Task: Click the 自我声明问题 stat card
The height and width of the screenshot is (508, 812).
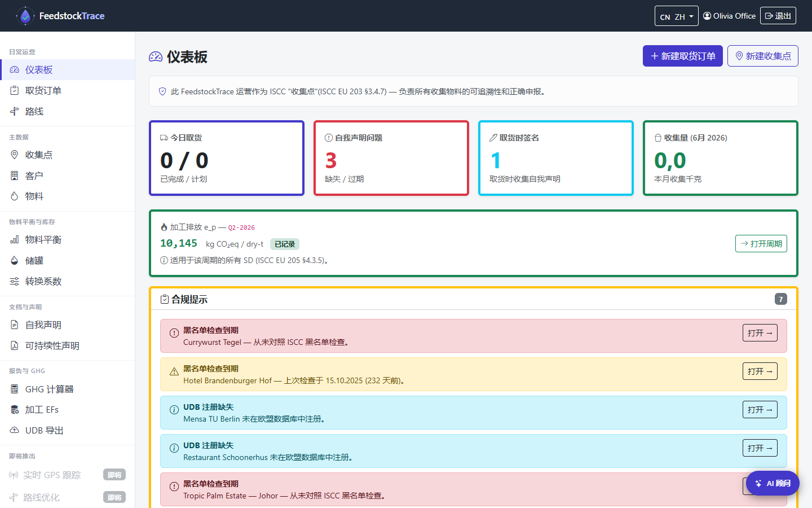Action: [391, 158]
